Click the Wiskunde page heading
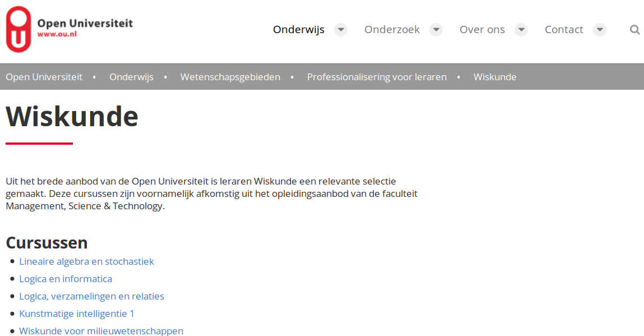The height and width of the screenshot is (336, 644). click(x=72, y=116)
